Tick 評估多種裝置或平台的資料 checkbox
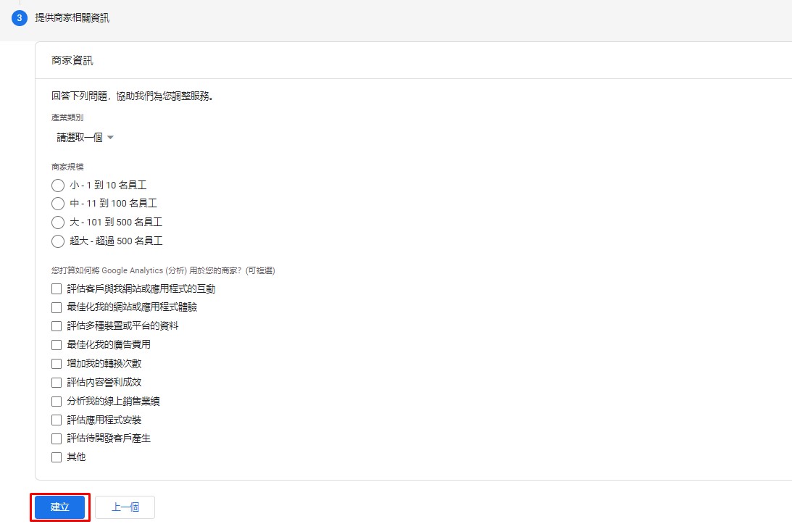 pyautogui.click(x=57, y=326)
